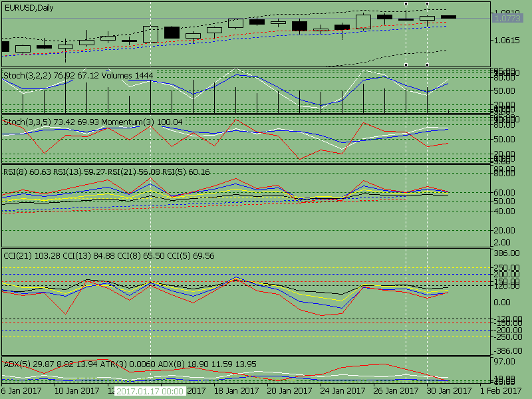Click the 60.00 level in the RSI panel
This screenshot has height=399, width=532.
pos(504,193)
